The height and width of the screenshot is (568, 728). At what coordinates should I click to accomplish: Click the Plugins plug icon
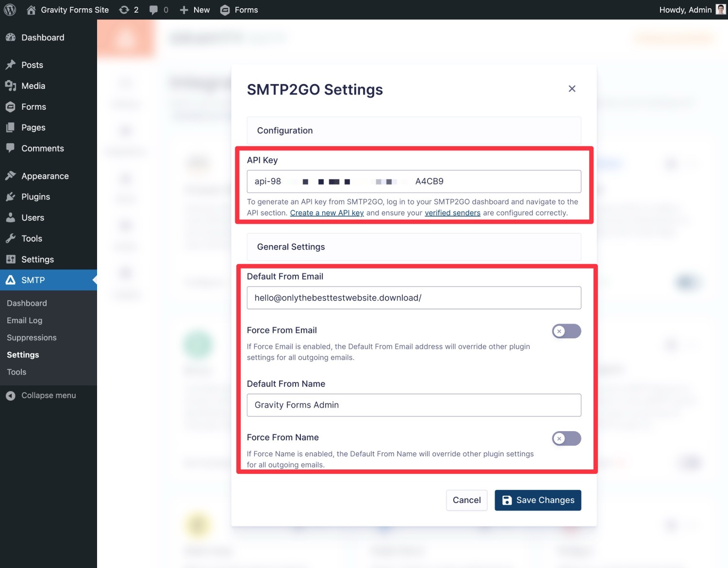pos(10,197)
